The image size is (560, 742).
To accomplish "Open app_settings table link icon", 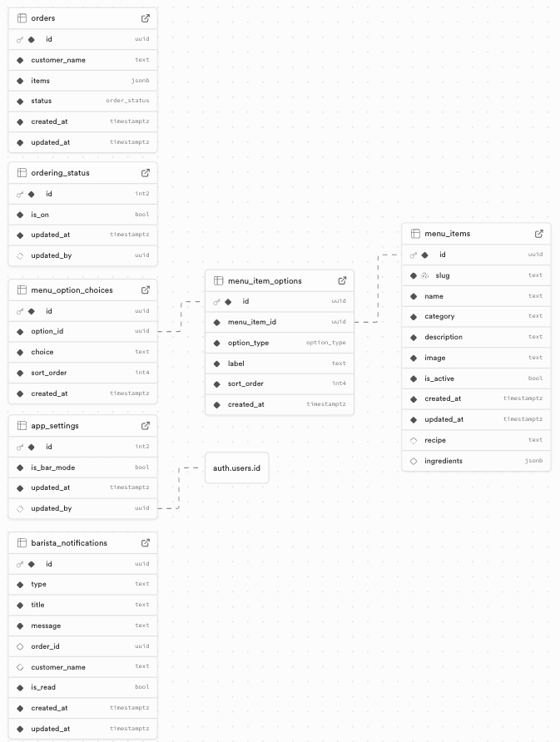I will point(146,426).
